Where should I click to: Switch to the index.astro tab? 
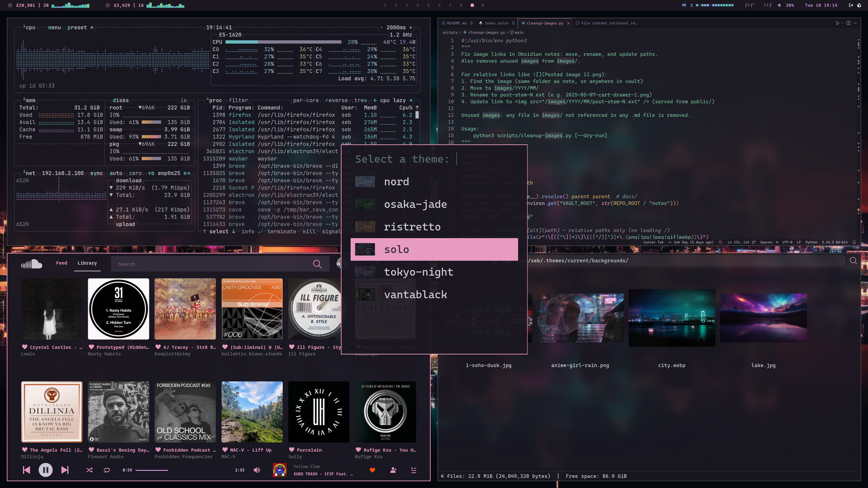[496, 23]
